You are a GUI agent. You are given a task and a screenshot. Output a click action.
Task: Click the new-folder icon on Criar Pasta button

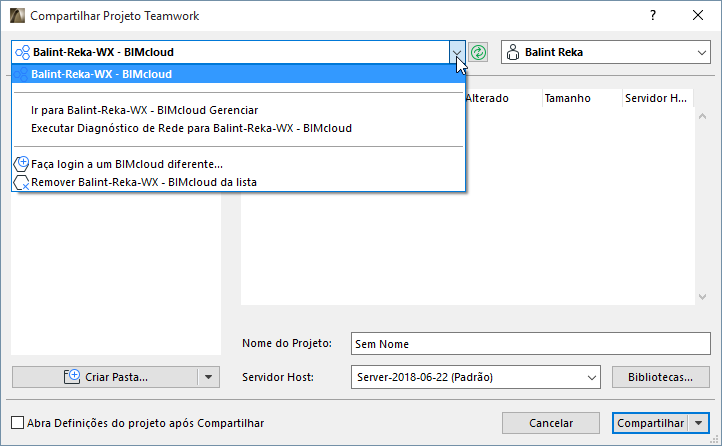(x=72, y=376)
